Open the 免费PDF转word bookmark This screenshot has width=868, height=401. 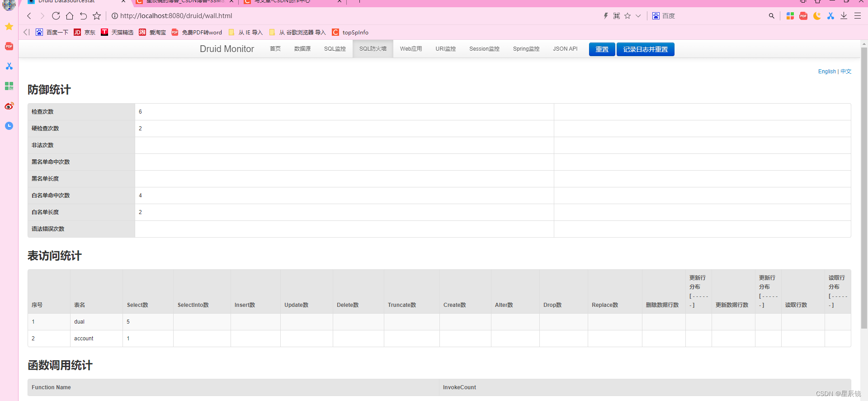(197, 32)
